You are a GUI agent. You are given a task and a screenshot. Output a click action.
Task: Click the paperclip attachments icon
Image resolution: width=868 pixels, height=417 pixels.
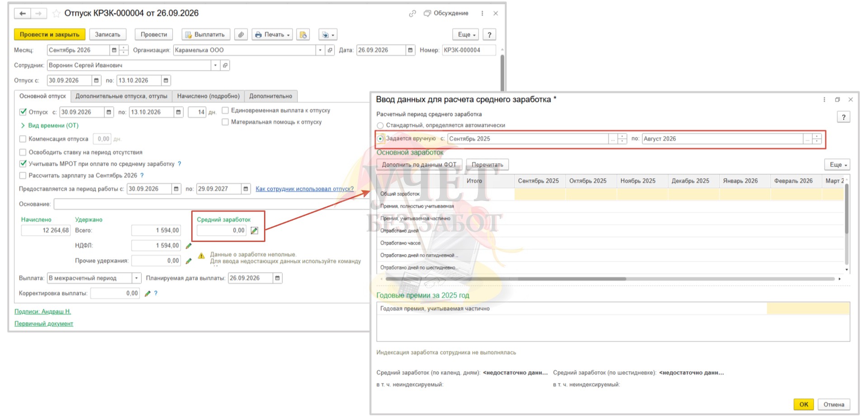point(241,34)
